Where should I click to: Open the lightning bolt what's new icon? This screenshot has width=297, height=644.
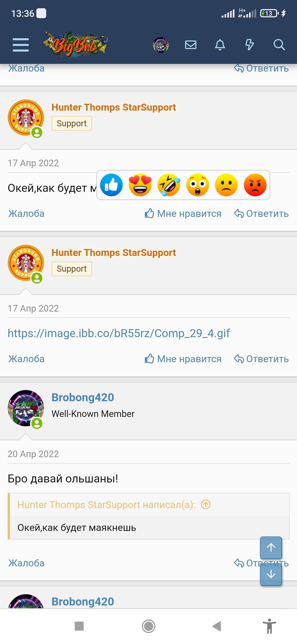point(249,45)
